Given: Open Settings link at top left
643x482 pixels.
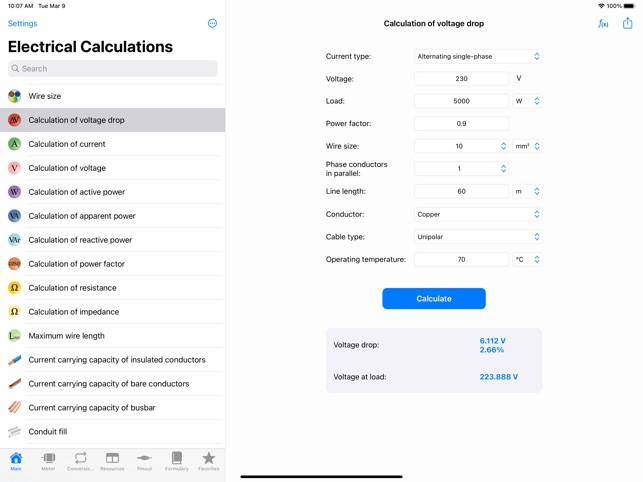Looking at the screenshot, I should tap(23, 23).
